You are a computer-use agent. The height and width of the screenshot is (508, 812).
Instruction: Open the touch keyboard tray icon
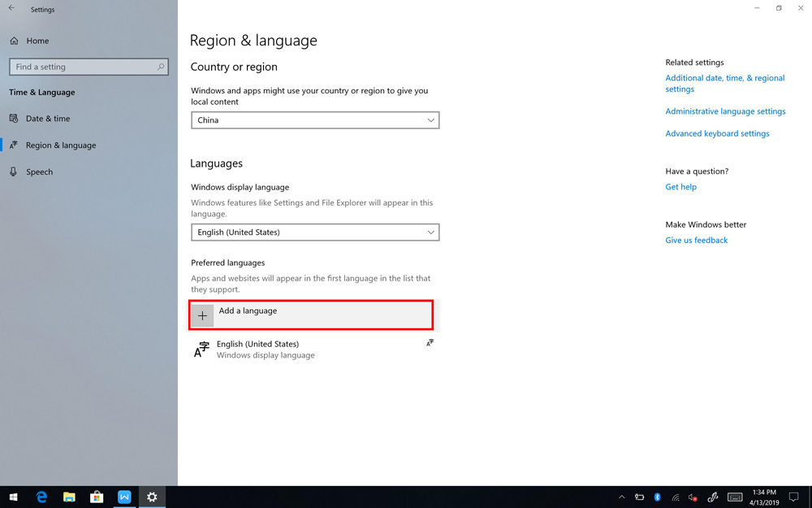pos(735,497)
